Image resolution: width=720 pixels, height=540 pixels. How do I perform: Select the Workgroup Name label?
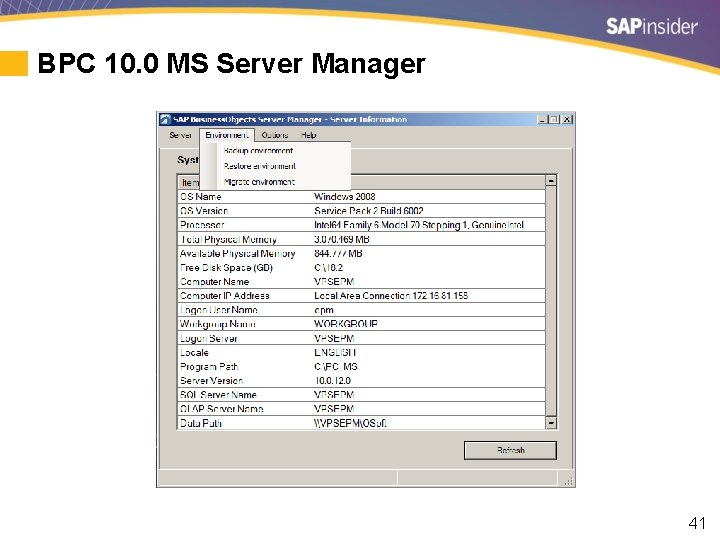pyautogui.click(x=218, y=324)
